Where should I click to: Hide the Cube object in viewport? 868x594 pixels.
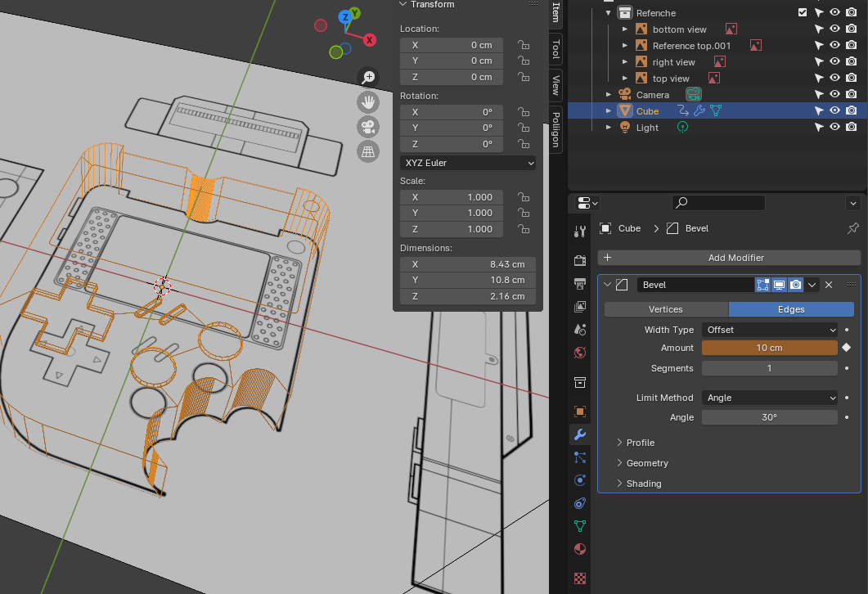pyautogui.click(x=834, y=111)
